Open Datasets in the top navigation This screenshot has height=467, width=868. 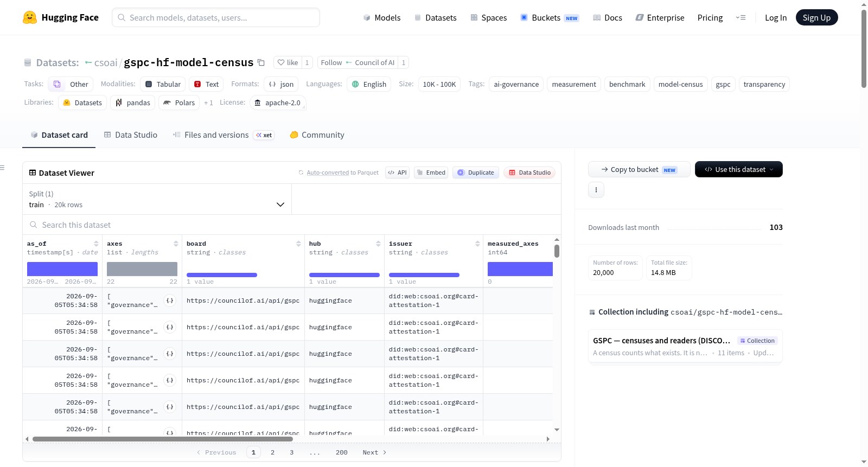pos(435,17)
